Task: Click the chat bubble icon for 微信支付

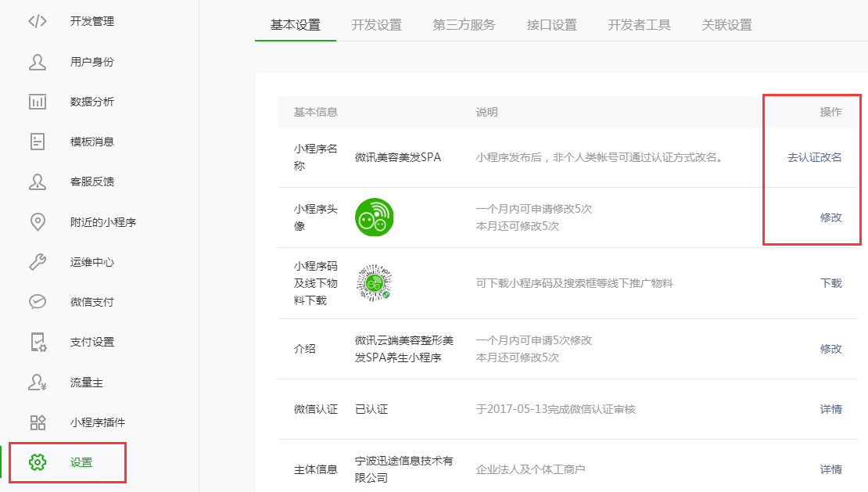Action: point(38,302)
